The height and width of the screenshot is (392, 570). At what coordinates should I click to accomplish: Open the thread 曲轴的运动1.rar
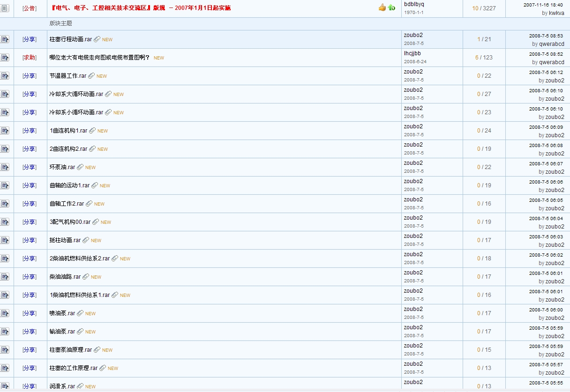(x=69, y=185)
